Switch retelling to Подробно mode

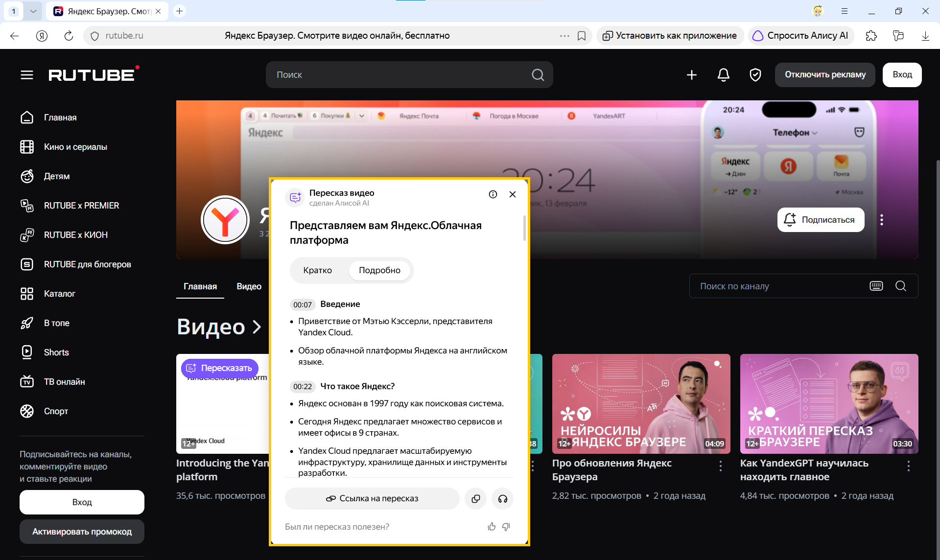coord(379,270)
